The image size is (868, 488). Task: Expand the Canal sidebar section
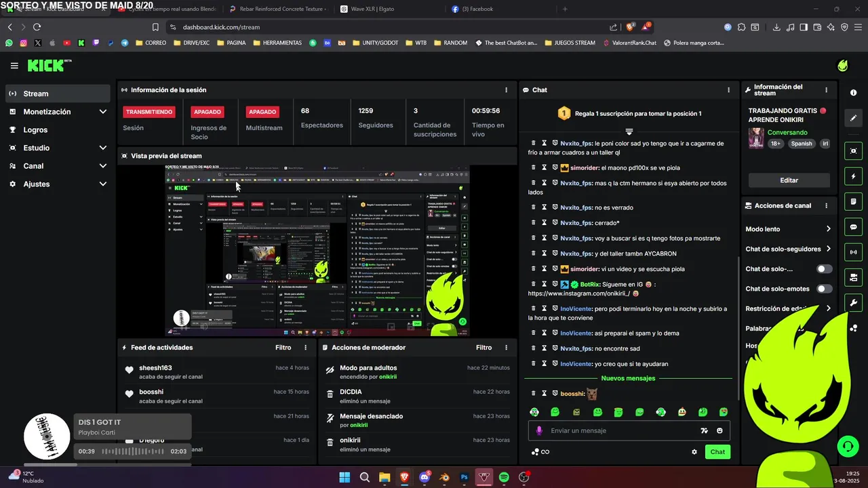click(58, 166)
